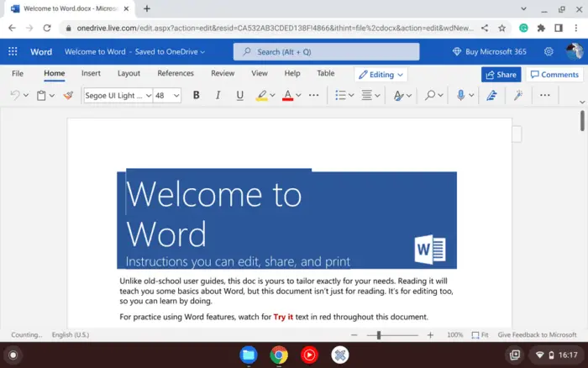Click the 100% zoom level
588x368 pixels.
click(x=455, y=335)
